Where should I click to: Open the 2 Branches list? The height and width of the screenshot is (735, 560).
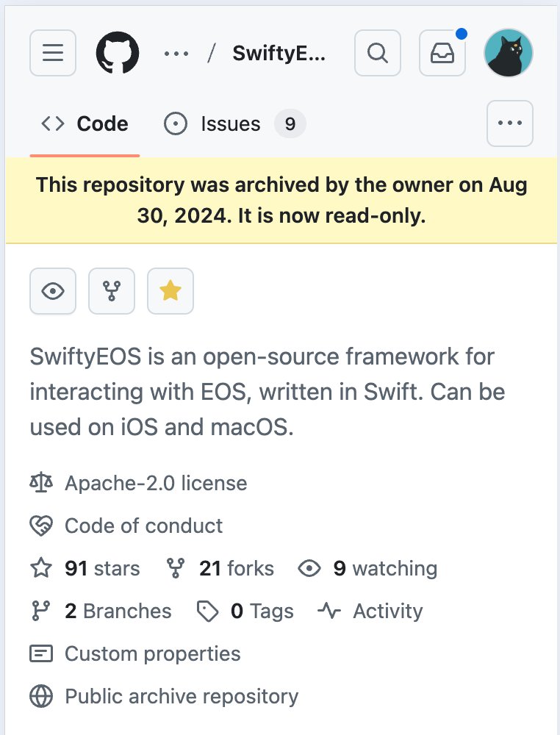pyautogui.click(x=118, y=611)
